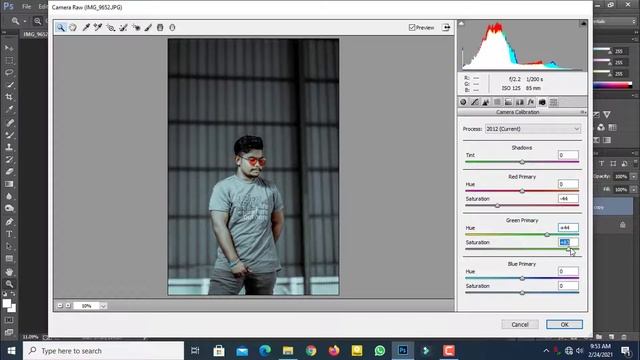The width and height of the screenshot is (640, 360).
Task: Select the Pen tool in Photoshop toolbar
Action: (9, 222)
